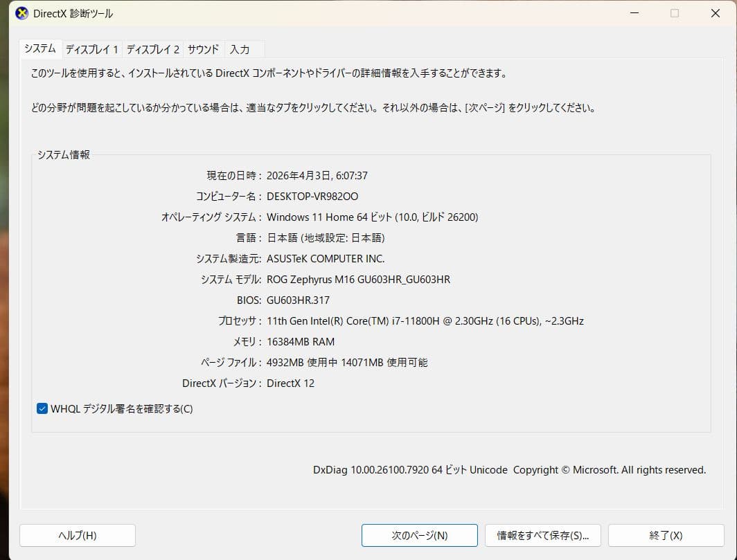The image size is (737, 560).
Task: Click the BIOS value GU603HR.317
Action: coord(298,300)
